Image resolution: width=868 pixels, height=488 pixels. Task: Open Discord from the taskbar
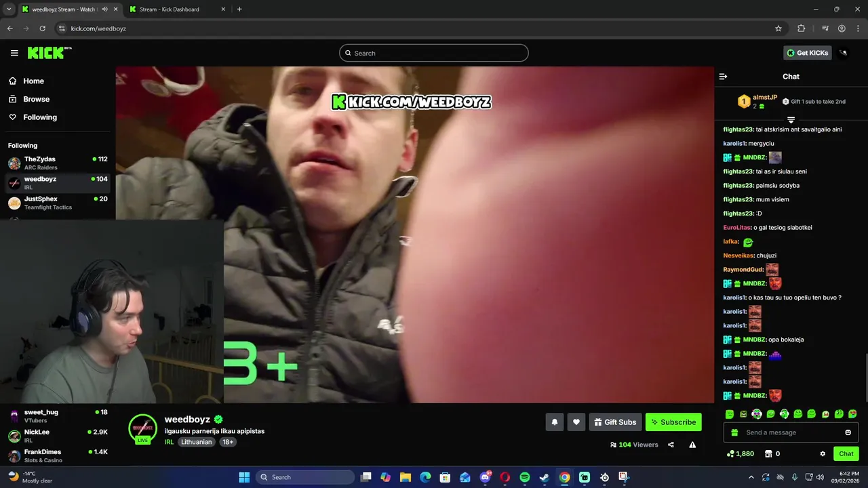click(485, 477)
